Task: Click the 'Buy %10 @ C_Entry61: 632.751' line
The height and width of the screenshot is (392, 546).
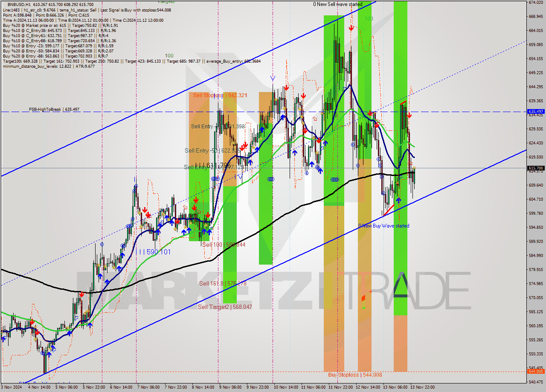Action: [x=56, y=35]
